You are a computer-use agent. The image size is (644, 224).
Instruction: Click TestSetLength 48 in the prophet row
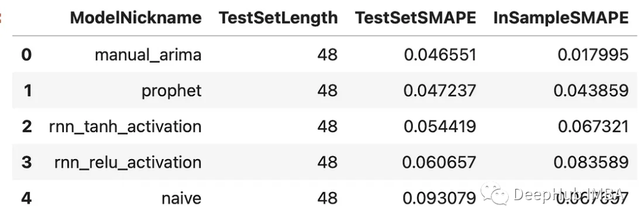327,91
